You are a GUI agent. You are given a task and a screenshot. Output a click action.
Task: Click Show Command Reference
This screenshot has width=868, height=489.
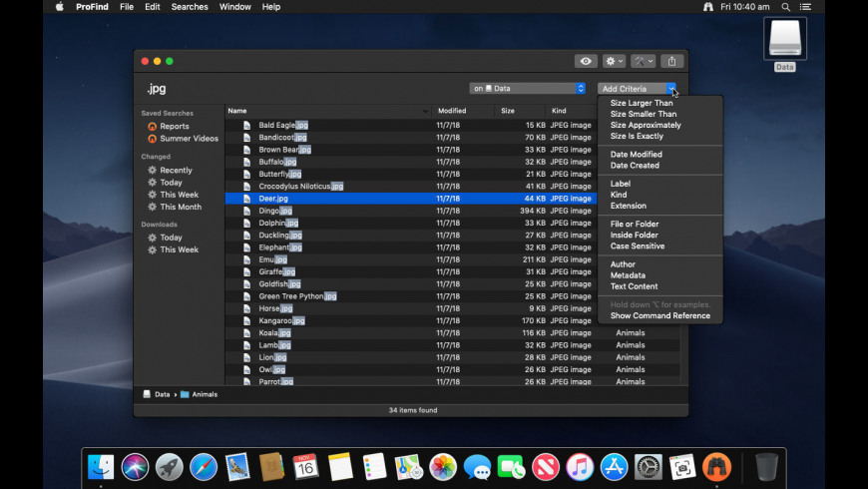(659, 315)
